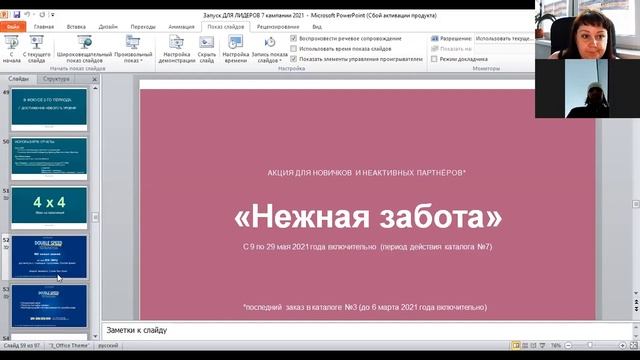The width and height of the screenshot is (640, 360).
Task: Click the thumbnail pane scrollbar handle
Action: tap(95, 217)
